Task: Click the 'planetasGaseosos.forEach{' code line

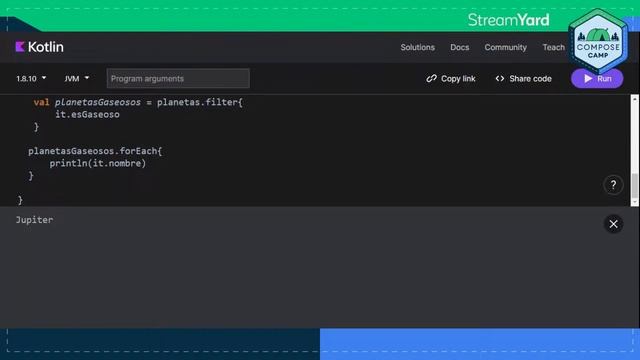Action: click(95, 151)
